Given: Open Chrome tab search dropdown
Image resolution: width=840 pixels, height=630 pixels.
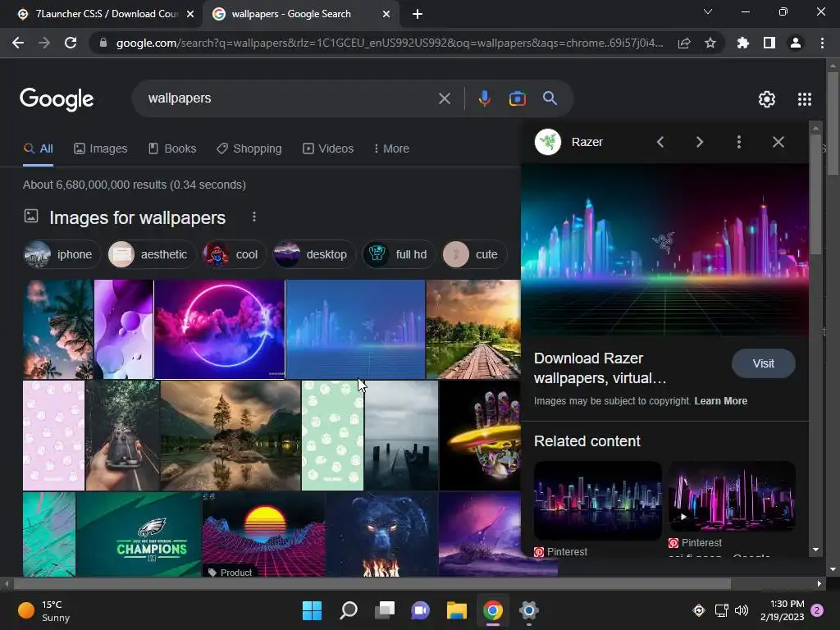Looking at the screenshot, I should point(707,11).
